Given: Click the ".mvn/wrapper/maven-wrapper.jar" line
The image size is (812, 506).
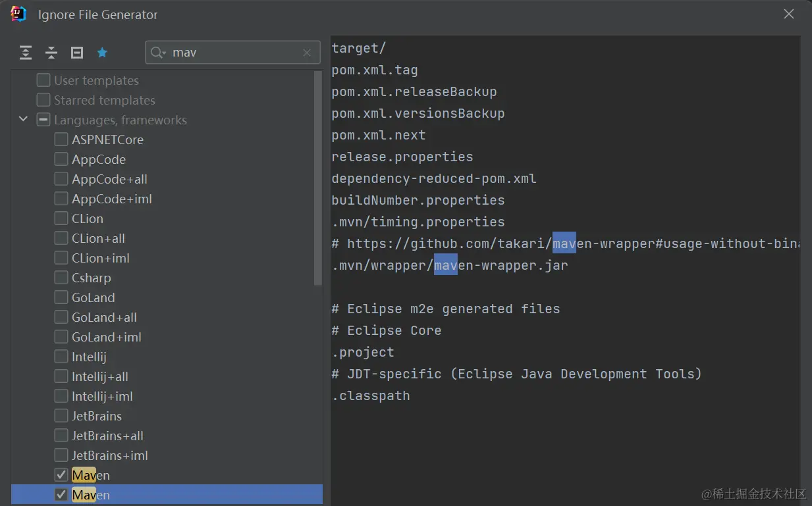Looking at the screenshot, I should point(450,265).
